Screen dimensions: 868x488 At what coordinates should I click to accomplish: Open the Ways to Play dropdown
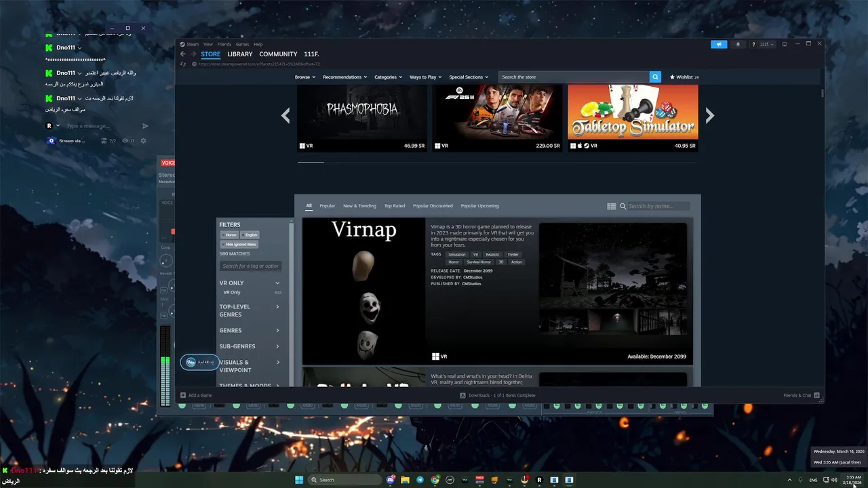click(425, 77)
